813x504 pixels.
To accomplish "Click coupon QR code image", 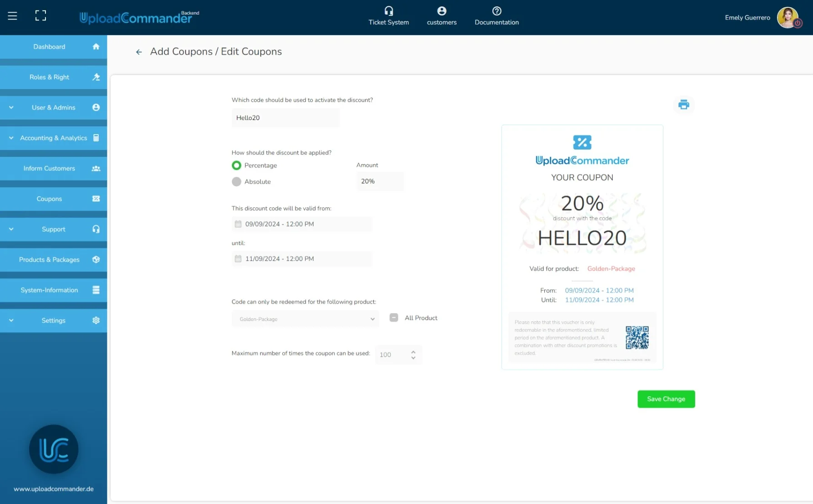I will tap(637, 337).
